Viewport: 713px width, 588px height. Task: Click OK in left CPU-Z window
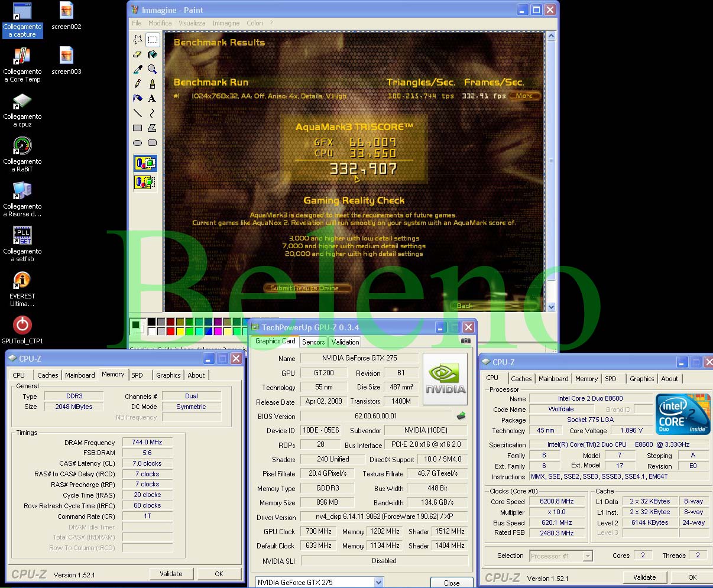[x=219, y=574]
